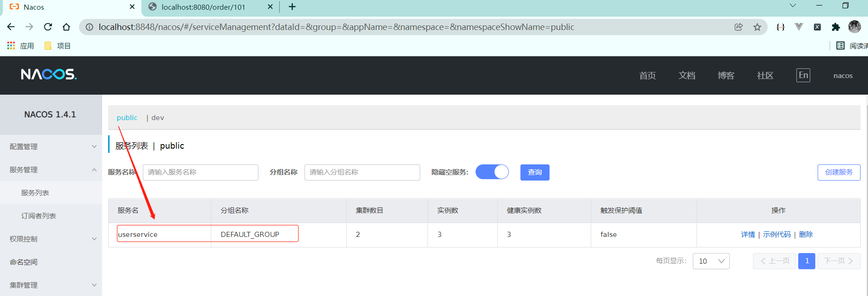The width and height of the screenshot is (868, 296).
Task: Open 文档 in the header
Action: pos(687,75)
